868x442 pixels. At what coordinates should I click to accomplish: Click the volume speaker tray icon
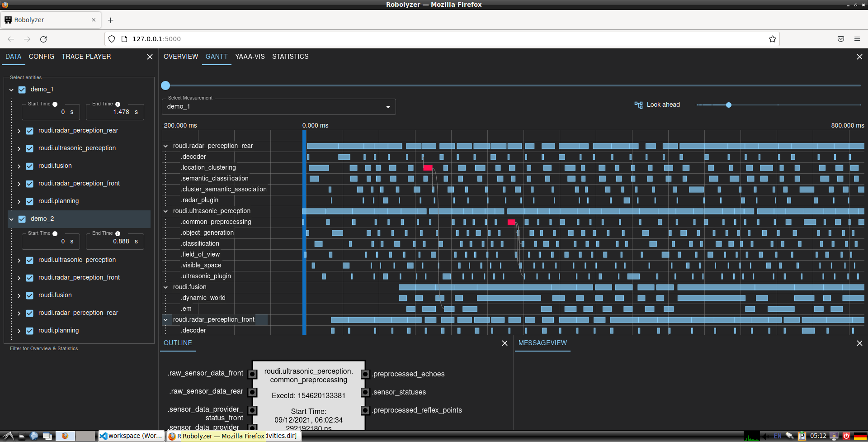pyautogui.click(x=765, y=436)
